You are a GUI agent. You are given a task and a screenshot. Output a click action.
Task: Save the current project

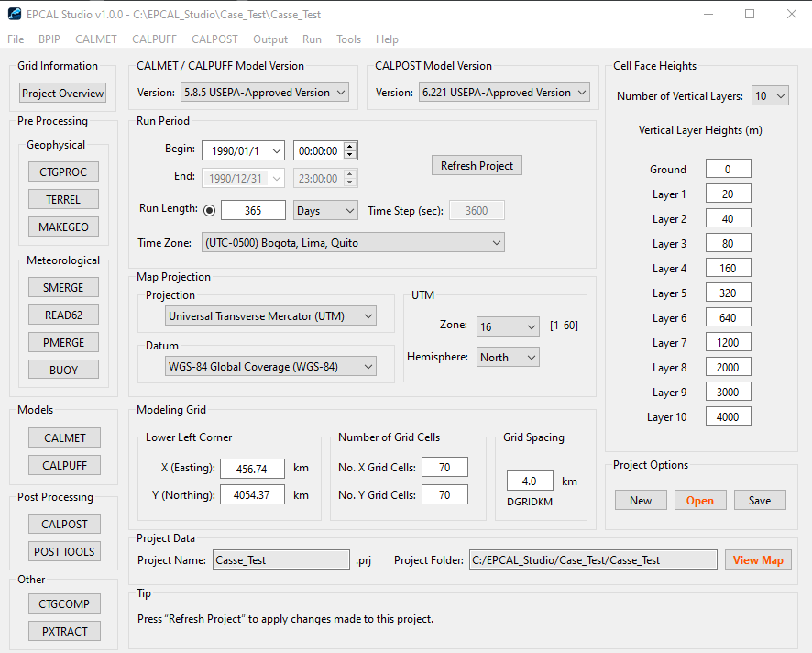click(760, 500)
